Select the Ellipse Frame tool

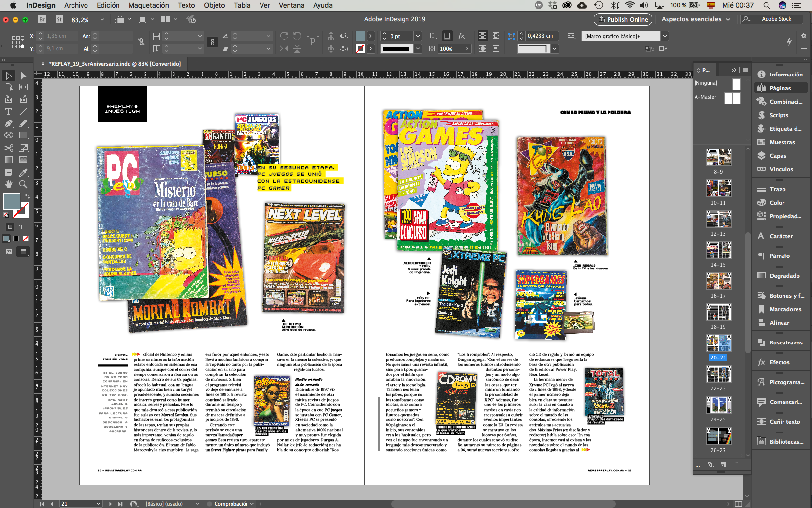[9, 136]
